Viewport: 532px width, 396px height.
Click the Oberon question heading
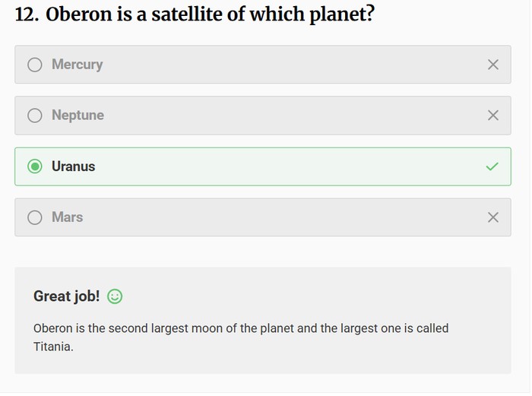click(x=210, y=14)
